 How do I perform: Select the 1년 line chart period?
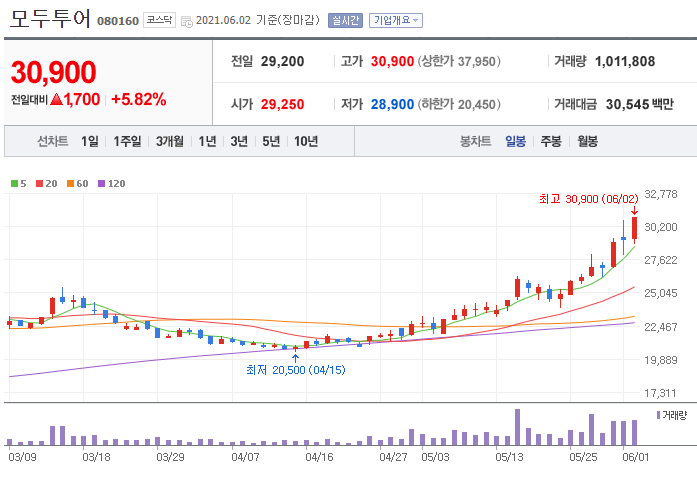click(207, 141)
